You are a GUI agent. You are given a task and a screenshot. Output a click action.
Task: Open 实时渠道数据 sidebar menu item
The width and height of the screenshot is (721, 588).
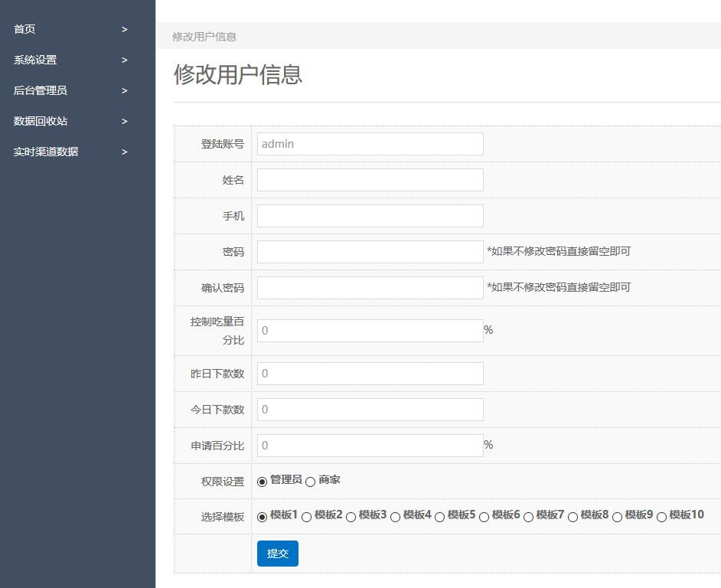tap(46, 152)
